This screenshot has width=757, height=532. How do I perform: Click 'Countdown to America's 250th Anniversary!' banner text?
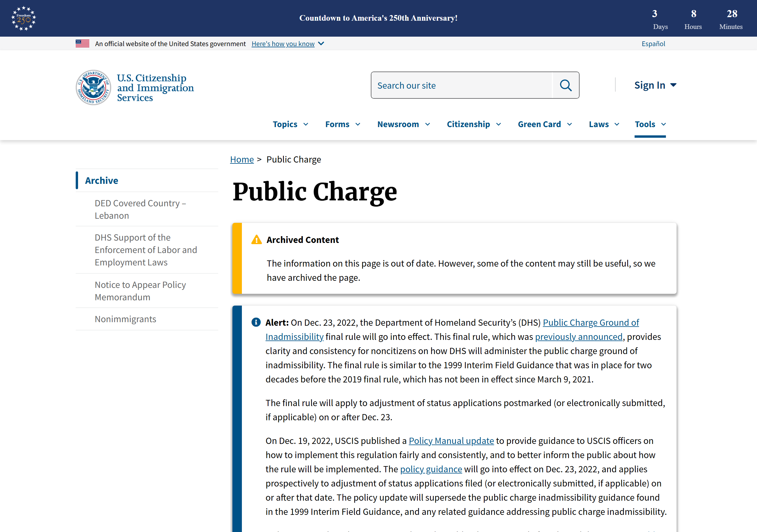click(378, 18)
